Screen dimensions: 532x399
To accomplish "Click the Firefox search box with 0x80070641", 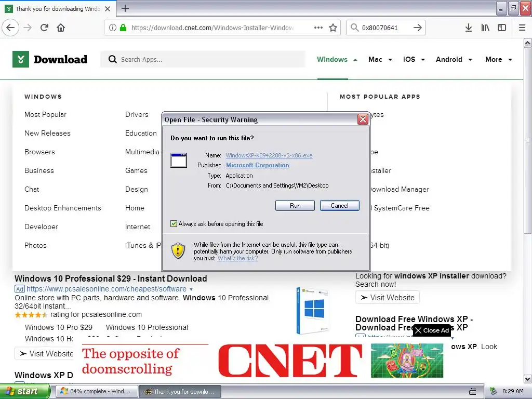I will (x=386, y=28).
